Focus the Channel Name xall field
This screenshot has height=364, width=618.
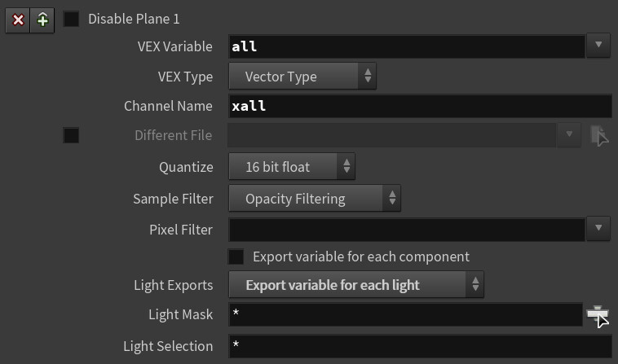coord(420,106)
